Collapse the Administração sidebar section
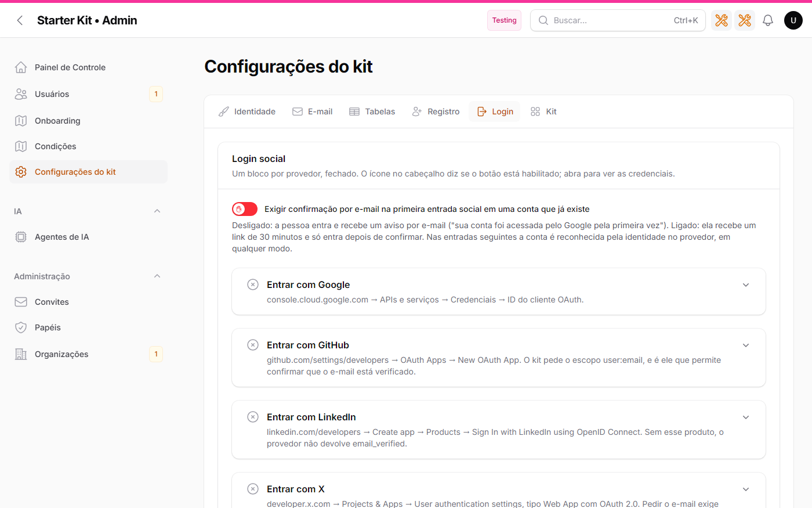The image size is (812, 508). point(157,276)
